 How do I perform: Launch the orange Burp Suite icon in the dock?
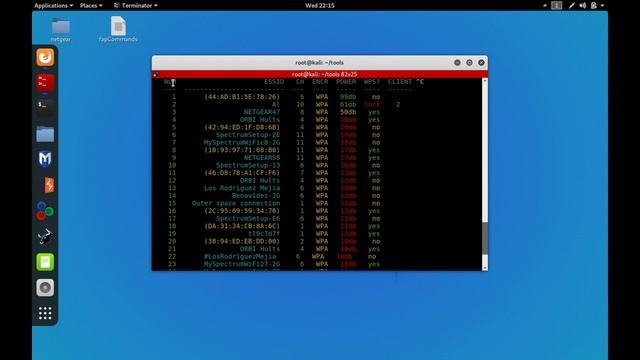[x=49, y=185]
